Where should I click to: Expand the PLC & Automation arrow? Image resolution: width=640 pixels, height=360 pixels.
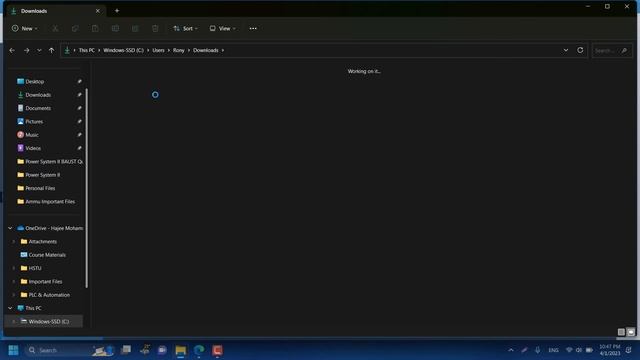[13, 295]
